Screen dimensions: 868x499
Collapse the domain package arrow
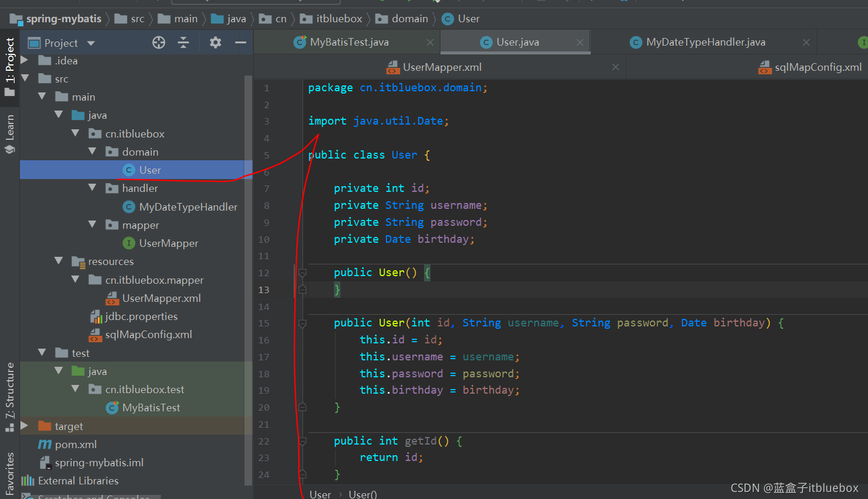pos(92,152)
